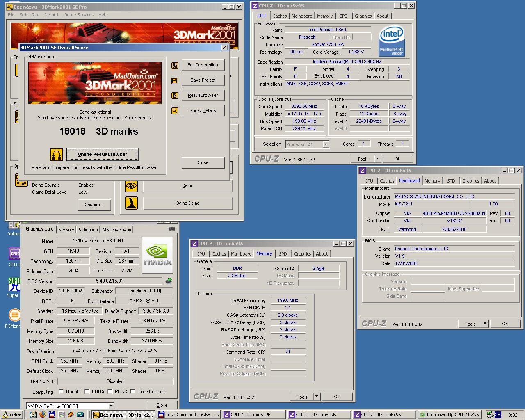
Task: Click the Online ResultBrowser trees icon
Action: pyautogui.click(x=57, y=155)
